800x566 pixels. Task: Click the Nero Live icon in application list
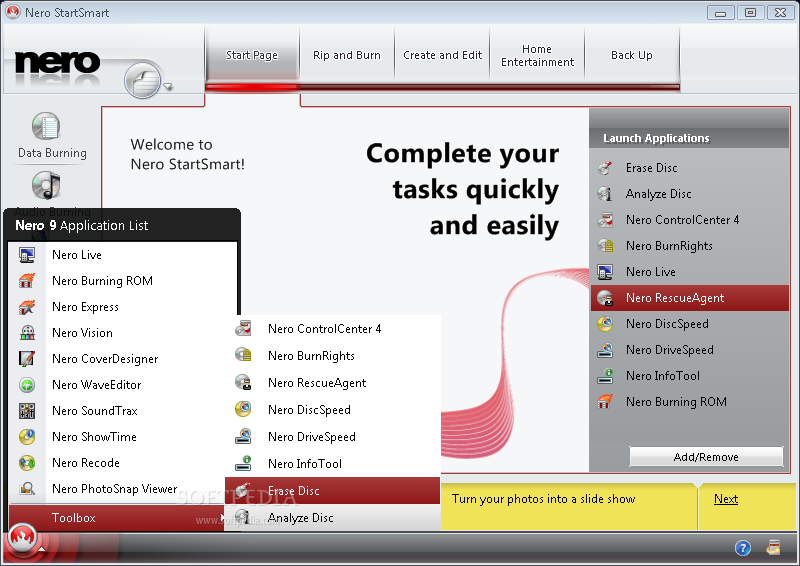click(x=28, y=255)
